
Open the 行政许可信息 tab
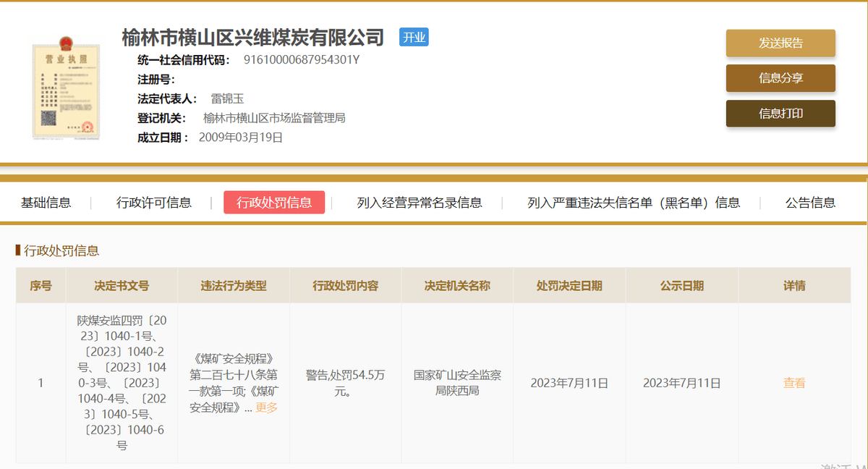[154, 203]
